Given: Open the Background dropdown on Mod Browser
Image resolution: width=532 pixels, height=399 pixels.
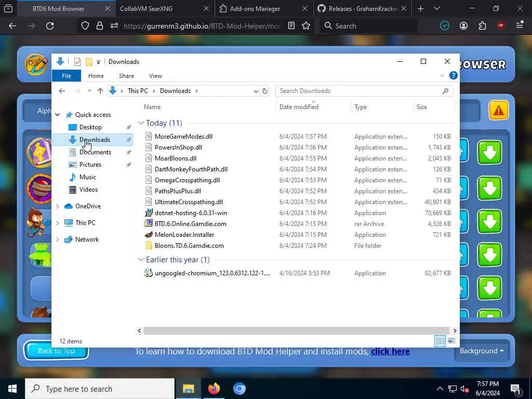Looking at the screenshot, I should 482,351.
